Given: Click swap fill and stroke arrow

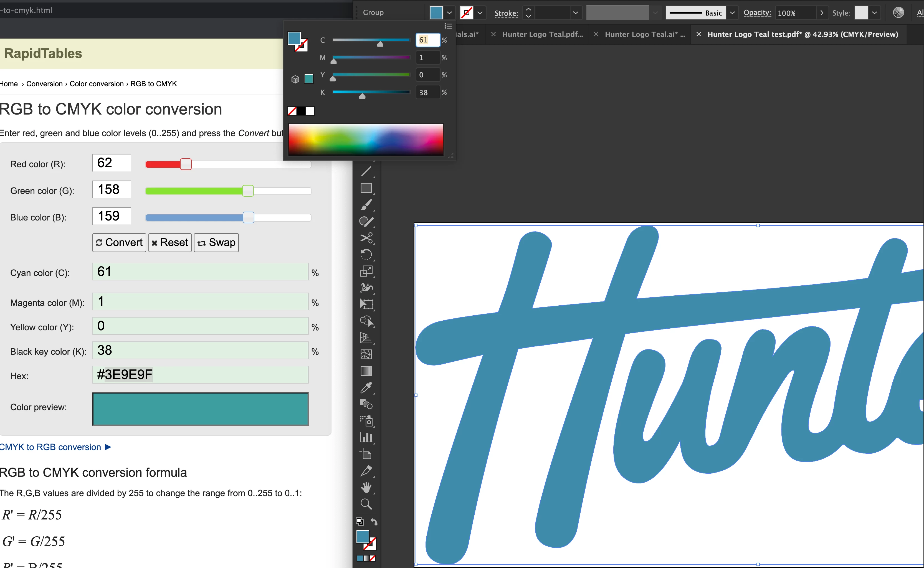Looking at the screenshot, I should tap(374, 521).
